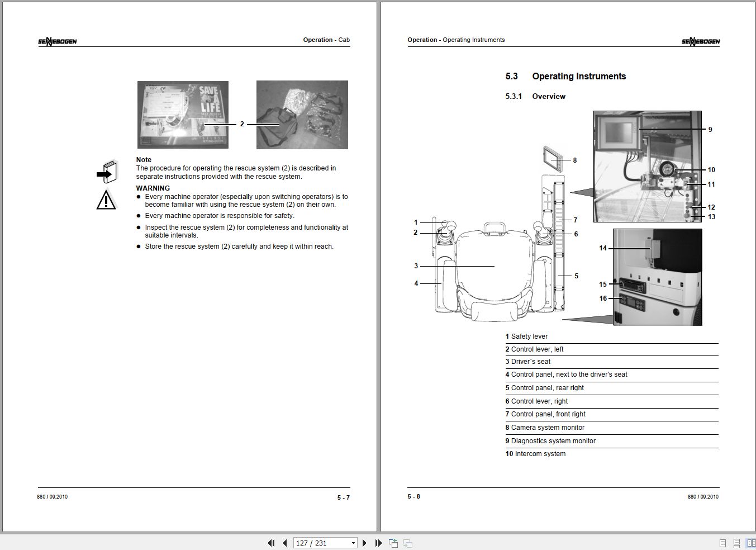
Task: Switch to continuous scrolling page view
Action: click(x=736, y=543)
